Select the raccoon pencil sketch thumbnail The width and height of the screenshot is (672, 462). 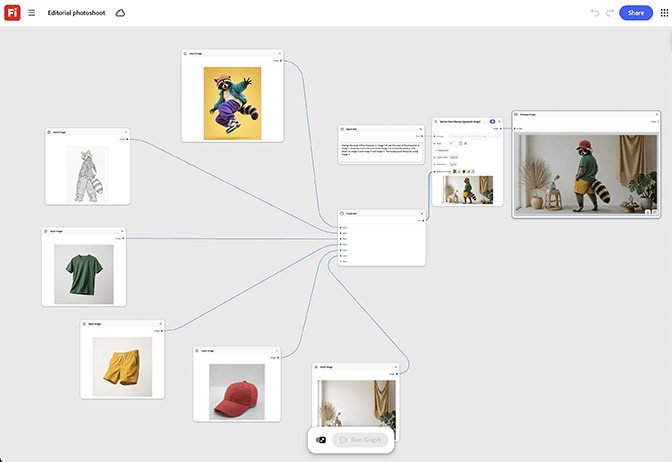coord(87,174)
